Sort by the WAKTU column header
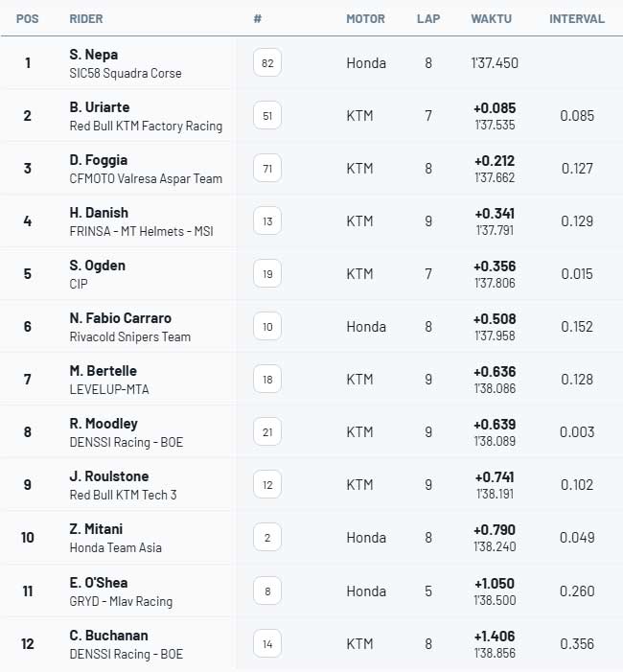 [x=491, y=19]
